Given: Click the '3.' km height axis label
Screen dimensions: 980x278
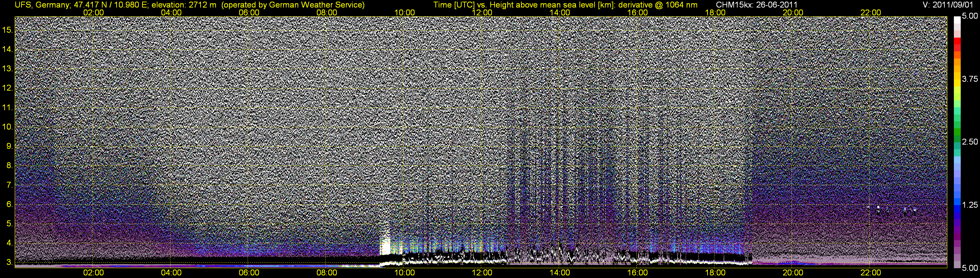Looking at the screenshot, I should click(10, 262).
